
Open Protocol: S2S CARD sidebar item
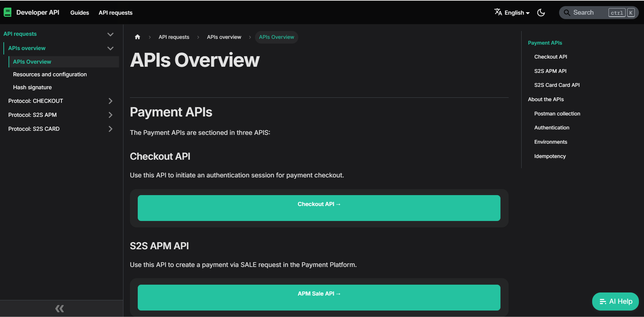(34, 129)
